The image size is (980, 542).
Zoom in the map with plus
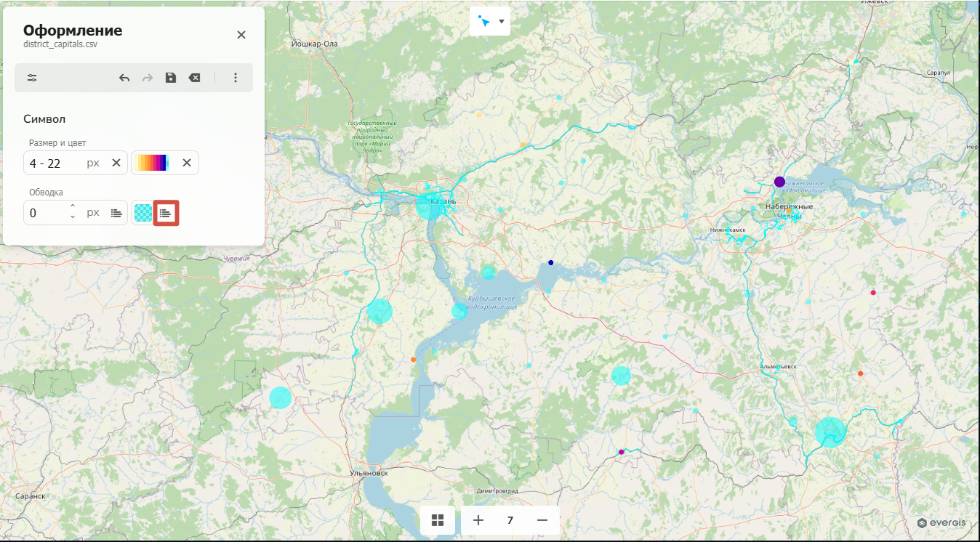pyautogui.click(x=478, y=520)
